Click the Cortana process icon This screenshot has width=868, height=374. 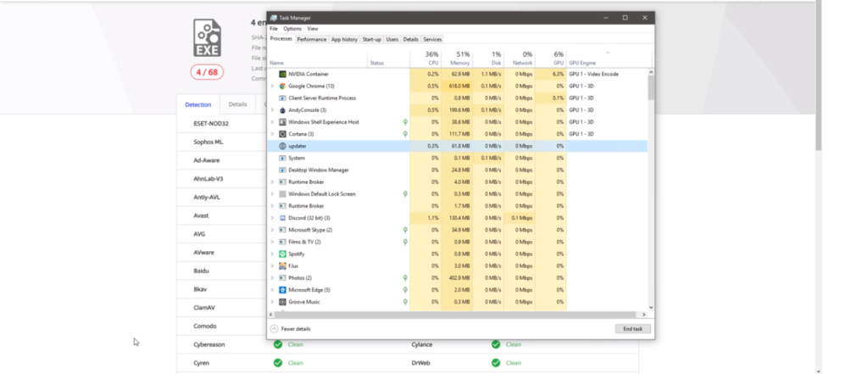pos(282,134)
